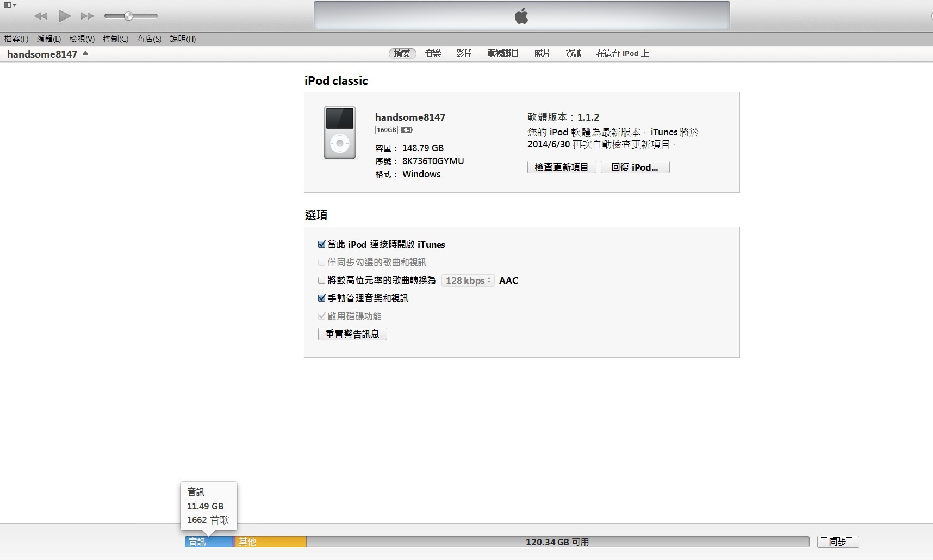Click the AAC format label
933x560 pixels.
click(508, 281)
